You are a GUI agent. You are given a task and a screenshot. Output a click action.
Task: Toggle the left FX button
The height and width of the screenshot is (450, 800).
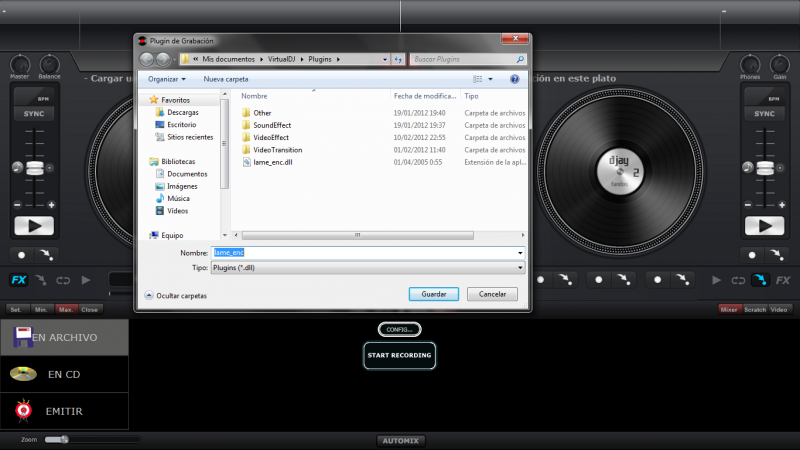pyautogui.click(x=19, y=280)
